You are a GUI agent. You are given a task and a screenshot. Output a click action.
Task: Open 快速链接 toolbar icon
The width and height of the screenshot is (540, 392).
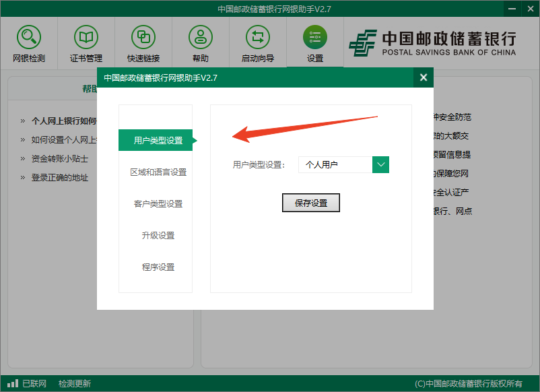[143, 37]
